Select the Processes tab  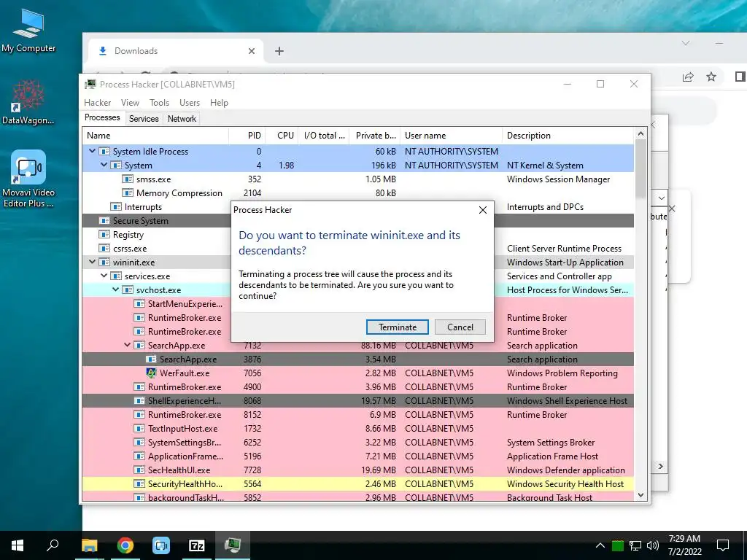click(102, 117)
